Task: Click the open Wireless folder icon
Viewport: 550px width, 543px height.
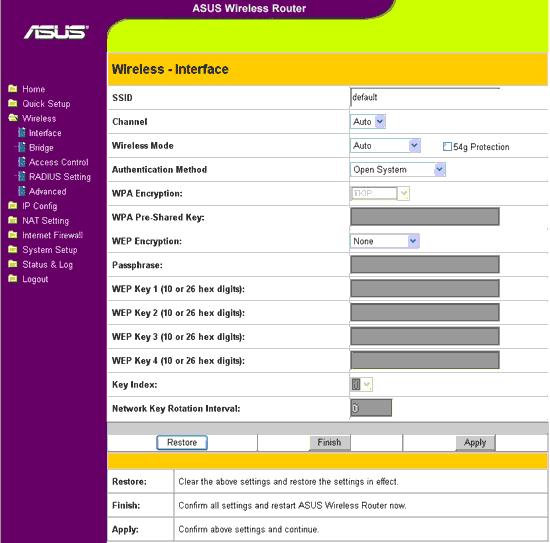Action: coord(13,118)
